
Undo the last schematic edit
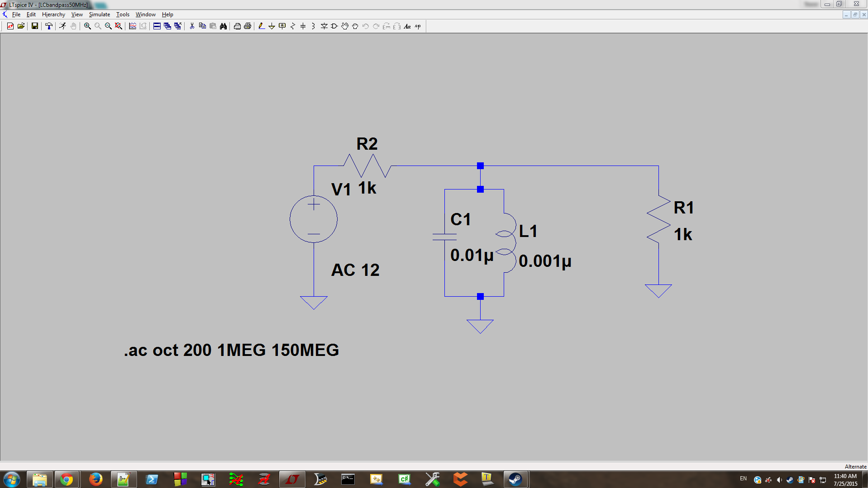coord(365,26)
